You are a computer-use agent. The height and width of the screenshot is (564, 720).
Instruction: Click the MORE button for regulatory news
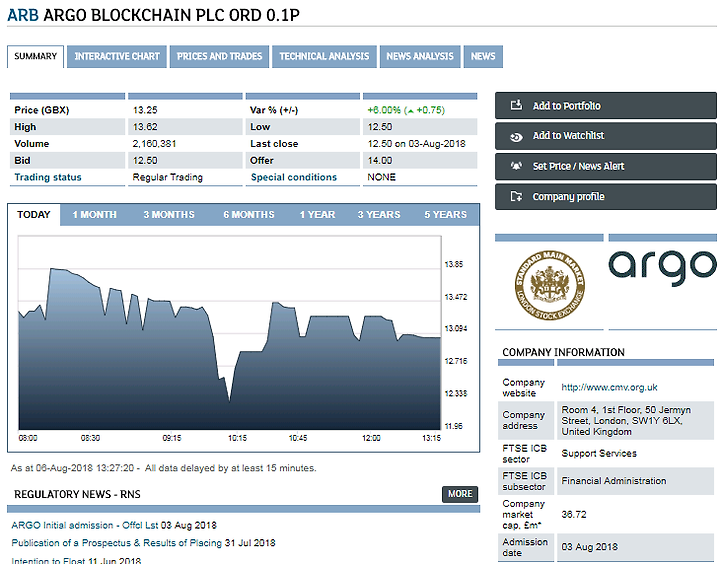[460, 494]
